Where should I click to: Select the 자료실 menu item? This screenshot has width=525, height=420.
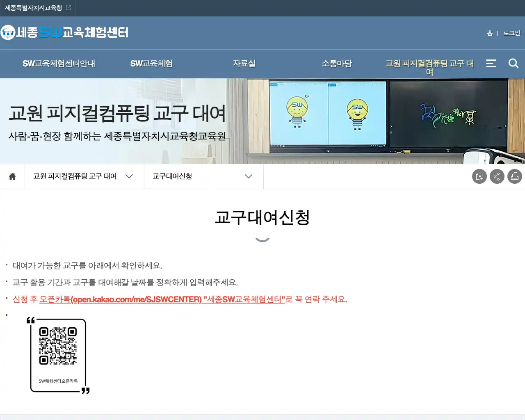[244, 64]
